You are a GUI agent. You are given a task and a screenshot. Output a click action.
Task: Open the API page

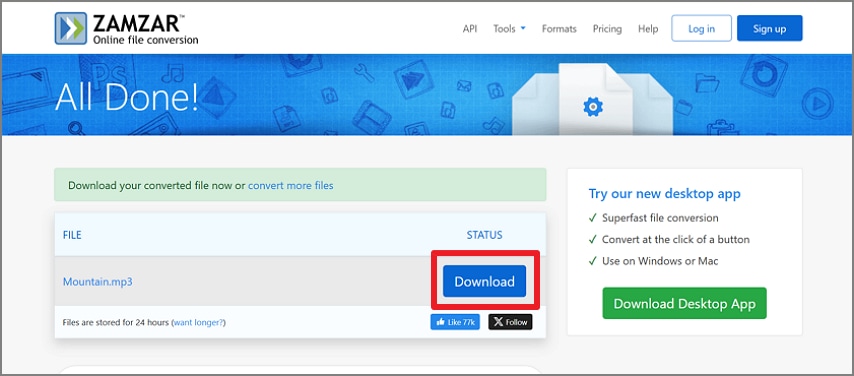pos(470,29)
